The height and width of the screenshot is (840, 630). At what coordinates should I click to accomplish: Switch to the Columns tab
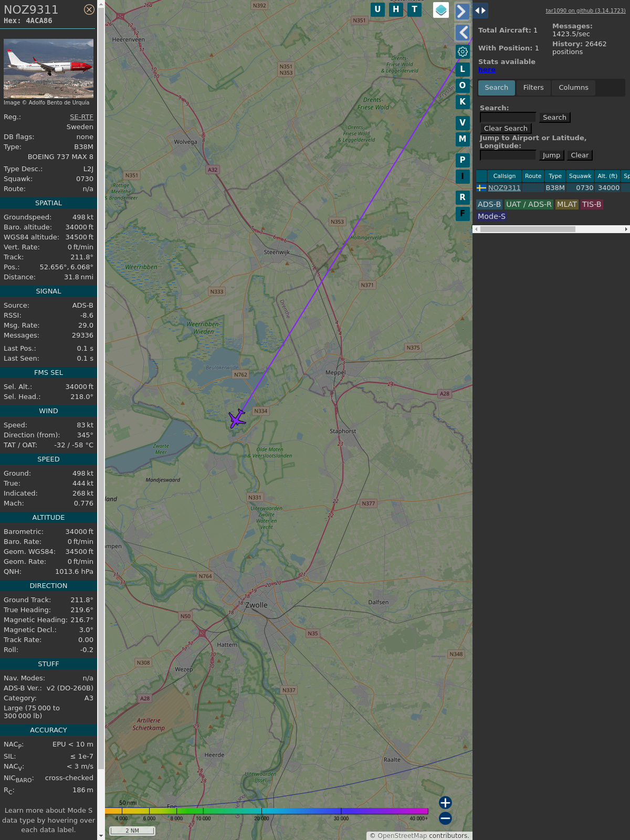pyautogui.click(x=573, y=88)
